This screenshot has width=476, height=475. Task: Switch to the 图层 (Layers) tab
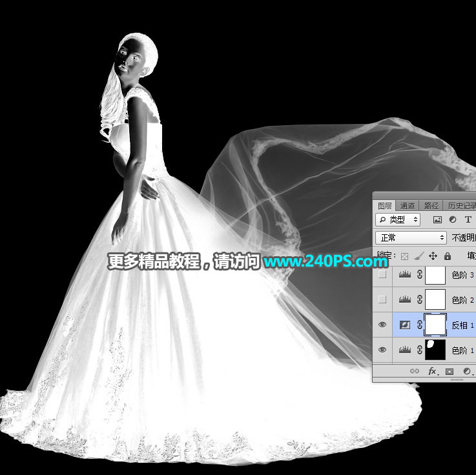tap(385, 206)
